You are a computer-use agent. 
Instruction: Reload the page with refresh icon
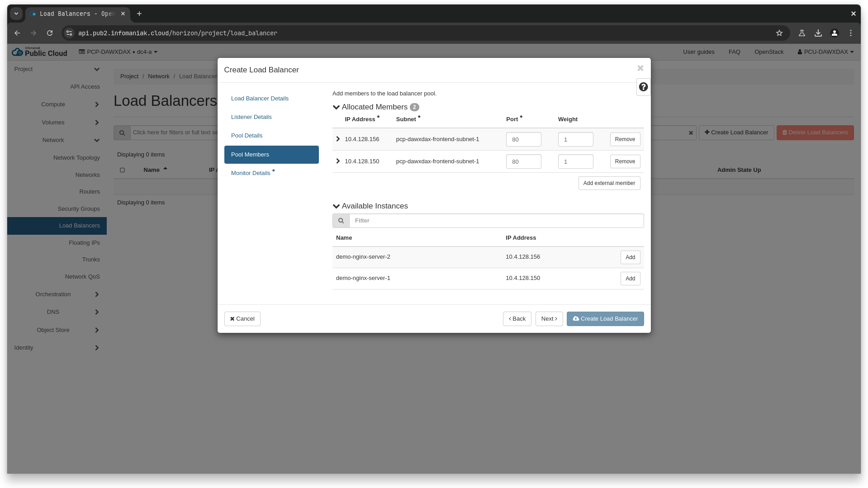tap(50, 33)
